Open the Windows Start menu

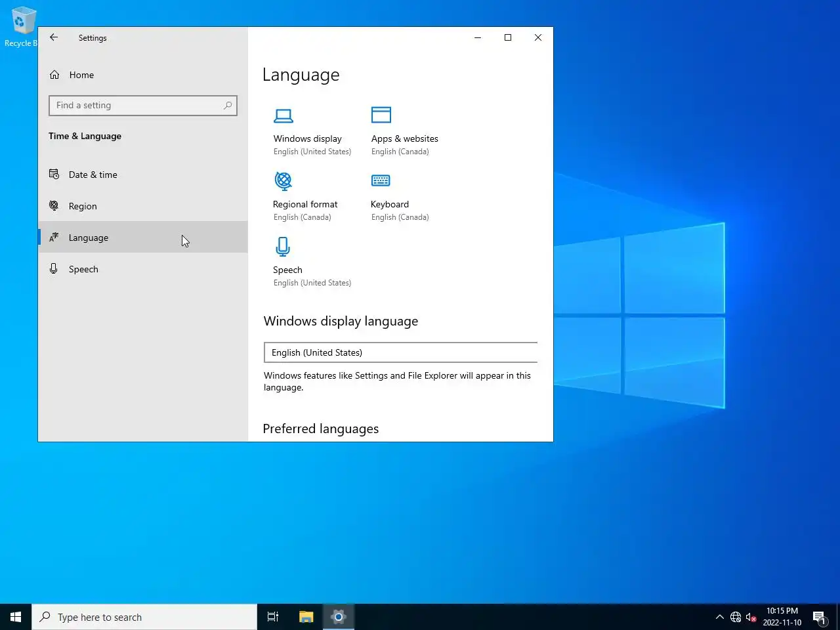[16, 617]
